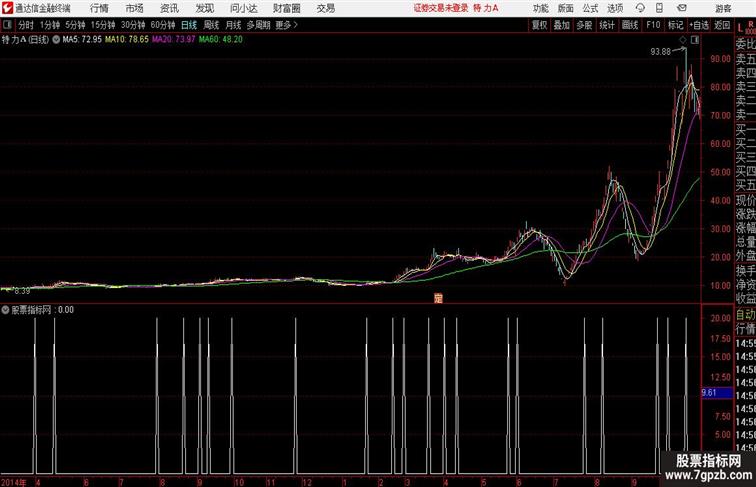Switch to 15分钟 period

(103, 25)
